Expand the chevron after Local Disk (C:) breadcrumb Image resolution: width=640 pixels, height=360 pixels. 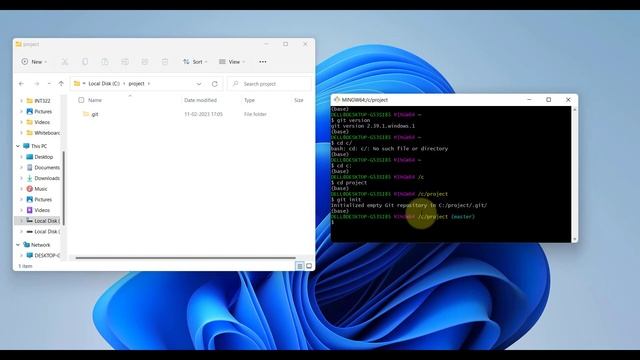pos(124,84)
